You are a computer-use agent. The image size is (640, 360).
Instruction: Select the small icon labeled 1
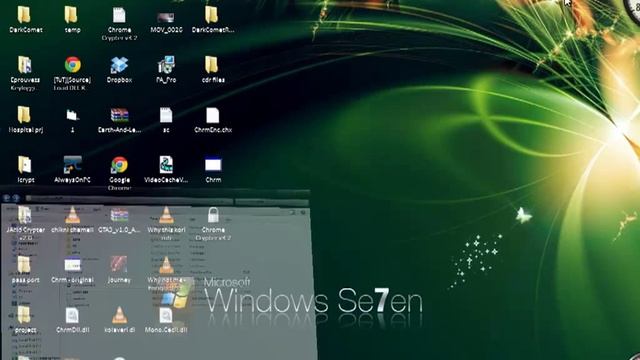tap(72, 116)
